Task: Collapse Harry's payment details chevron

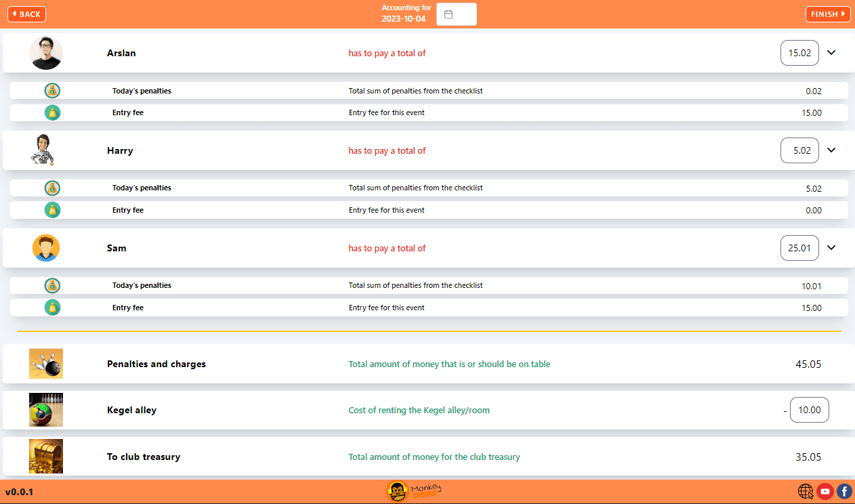Action: [831, 150]
